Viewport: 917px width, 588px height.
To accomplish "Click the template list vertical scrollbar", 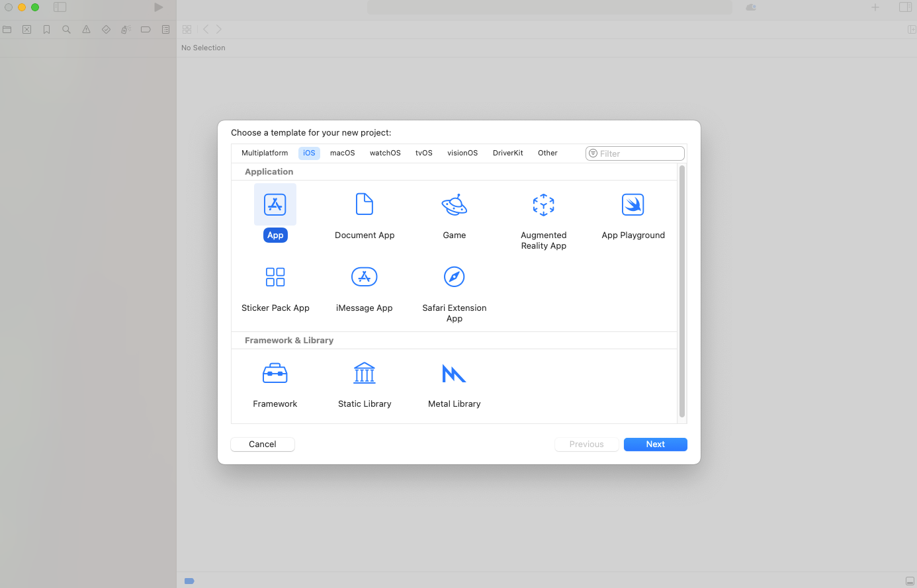I will (682, 291).
